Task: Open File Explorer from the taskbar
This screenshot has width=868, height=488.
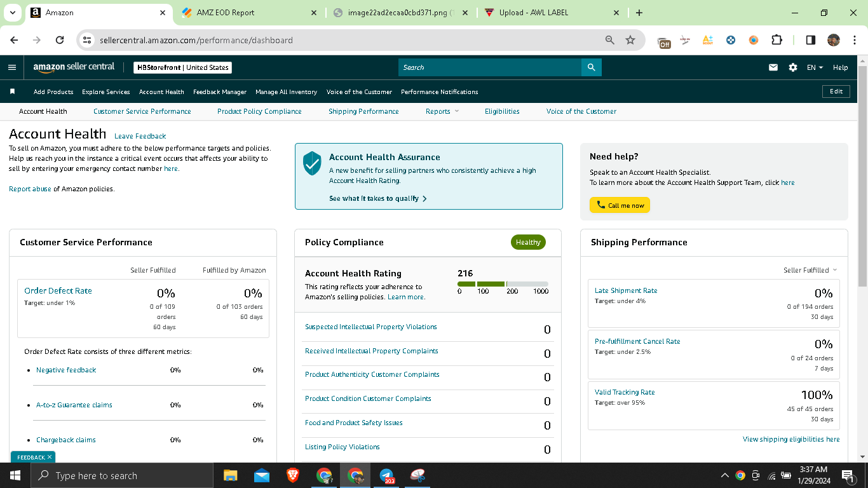Action: [x=230, y=475]
